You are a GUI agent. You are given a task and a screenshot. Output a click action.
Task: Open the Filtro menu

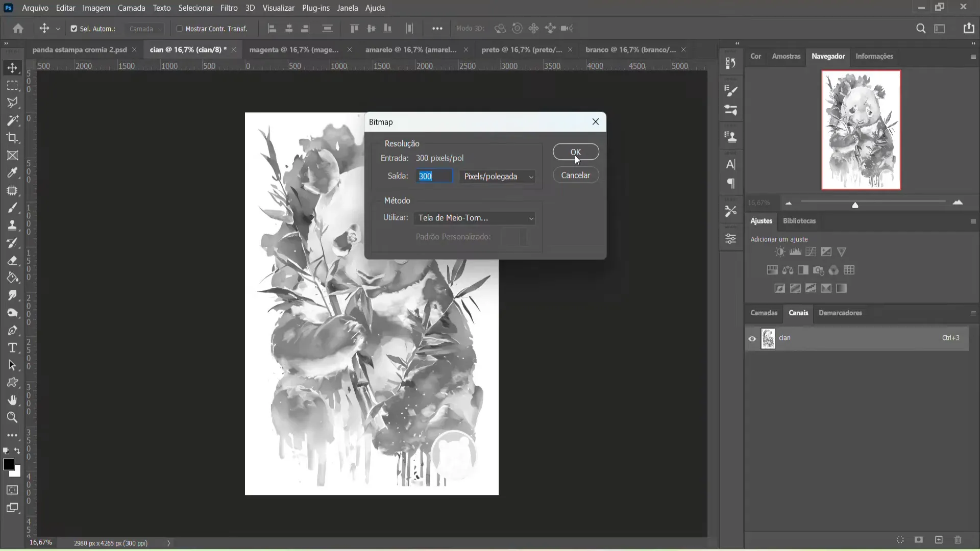point(229,8)
